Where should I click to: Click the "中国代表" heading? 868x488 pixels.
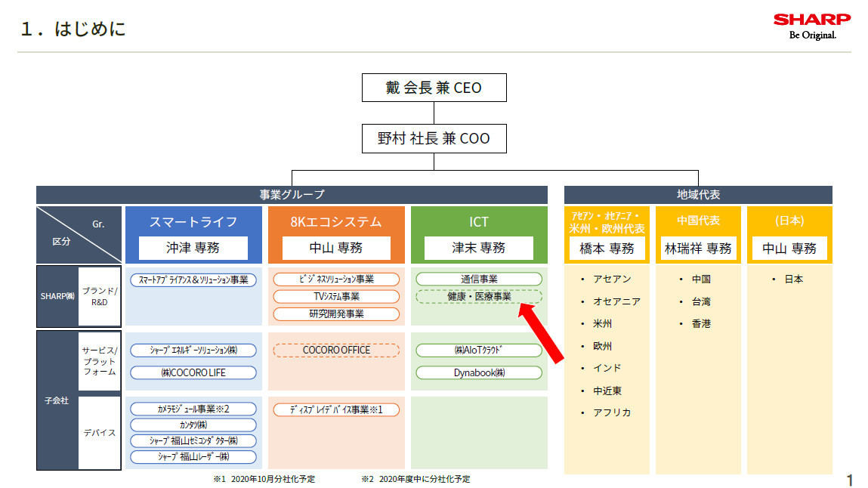coord(698,221)
